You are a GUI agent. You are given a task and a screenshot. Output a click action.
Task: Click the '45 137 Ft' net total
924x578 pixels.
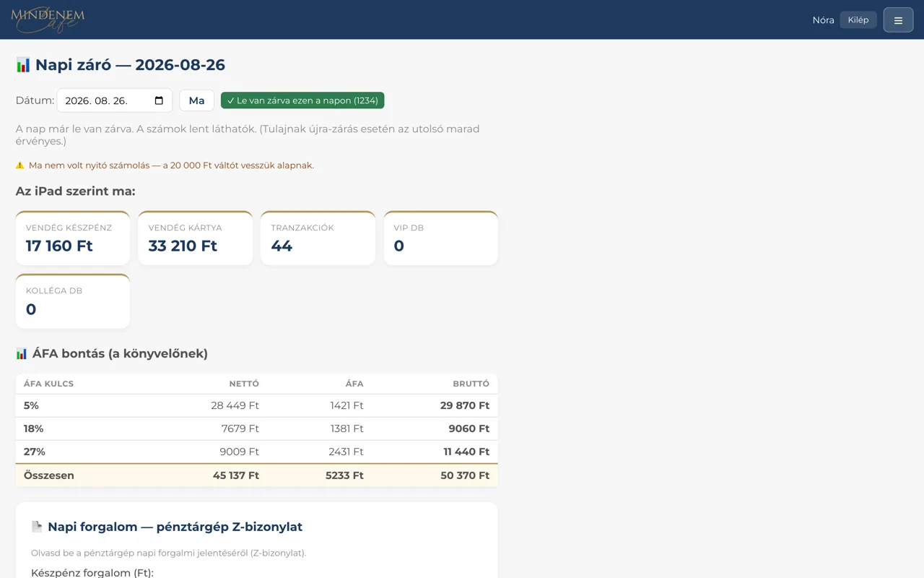coord(236,475)
